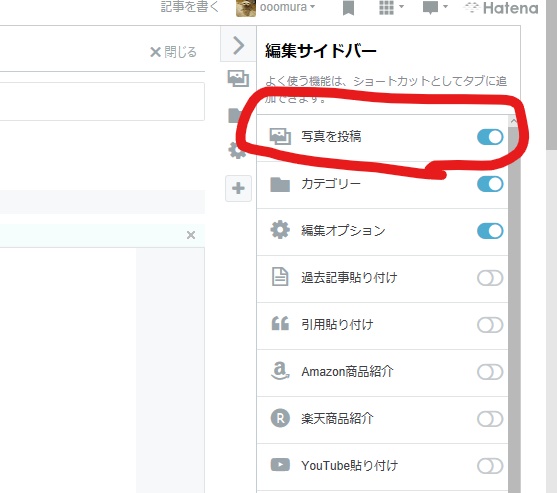Viewport: 557px width, 493px height.
Task: Disable the 編集オプション switch
Action: tap(490, 231)
